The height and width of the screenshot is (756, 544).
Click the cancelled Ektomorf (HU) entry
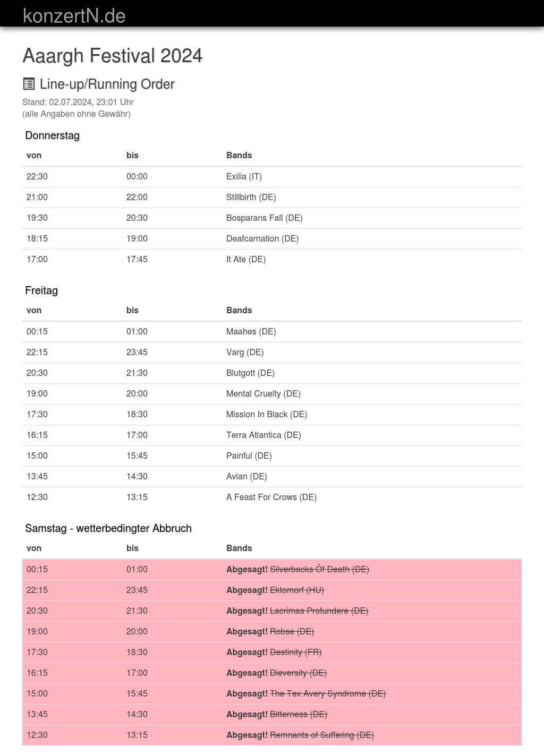click(296, 590)
